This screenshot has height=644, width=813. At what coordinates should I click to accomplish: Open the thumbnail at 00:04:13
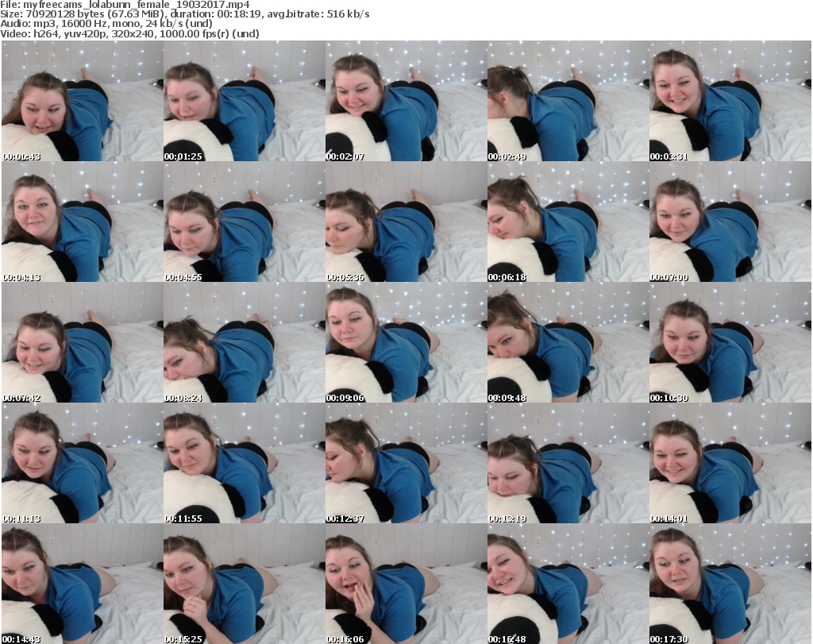pyautogui.click(x=83, y=222)
